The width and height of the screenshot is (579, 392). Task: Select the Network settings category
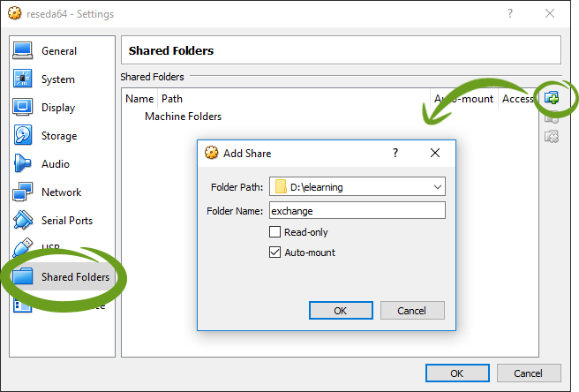[61, 192]
